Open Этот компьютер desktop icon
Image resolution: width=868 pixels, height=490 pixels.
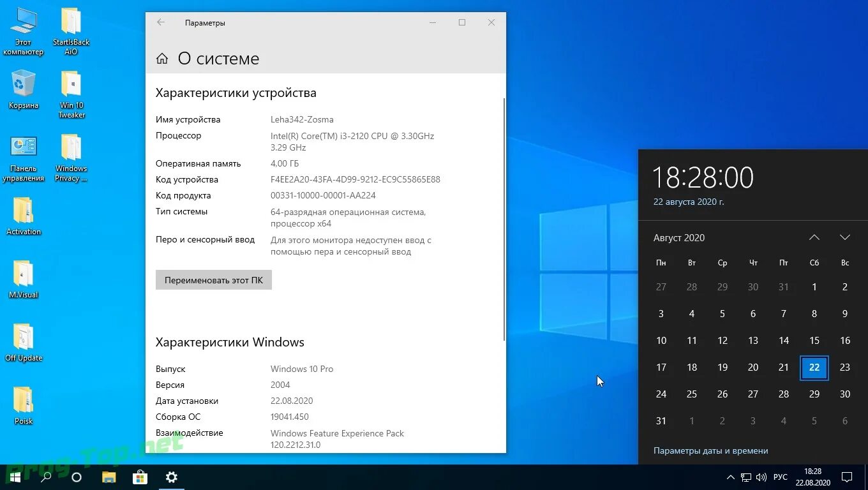pyautogui.click(x=23, y=32)
